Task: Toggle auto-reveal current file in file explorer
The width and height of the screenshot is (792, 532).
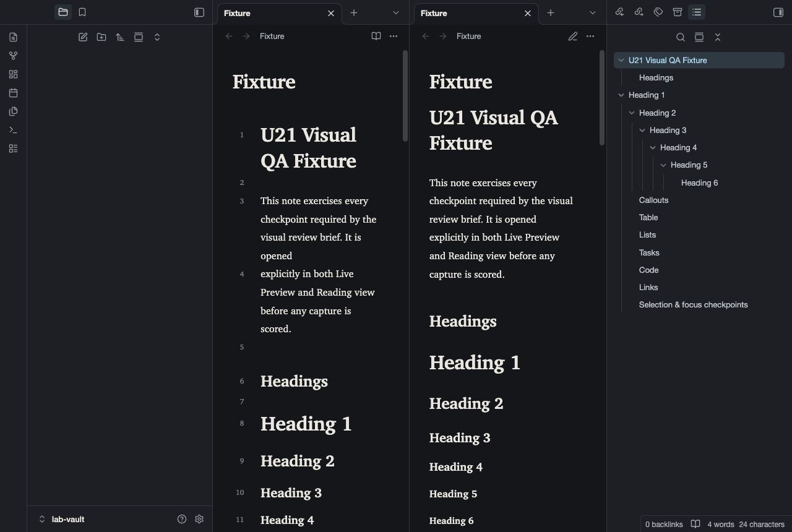Action: point(139,37)
